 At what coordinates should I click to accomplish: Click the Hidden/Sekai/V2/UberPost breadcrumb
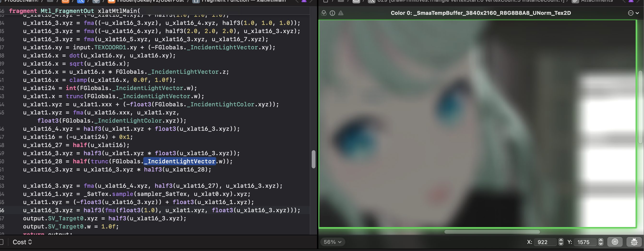pyautogui.click(x=150, y=1)
